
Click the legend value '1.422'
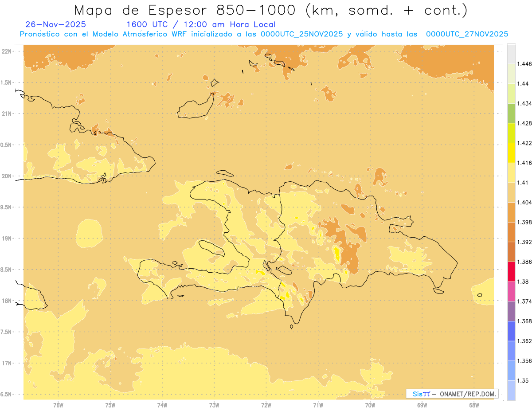(524, 143)
